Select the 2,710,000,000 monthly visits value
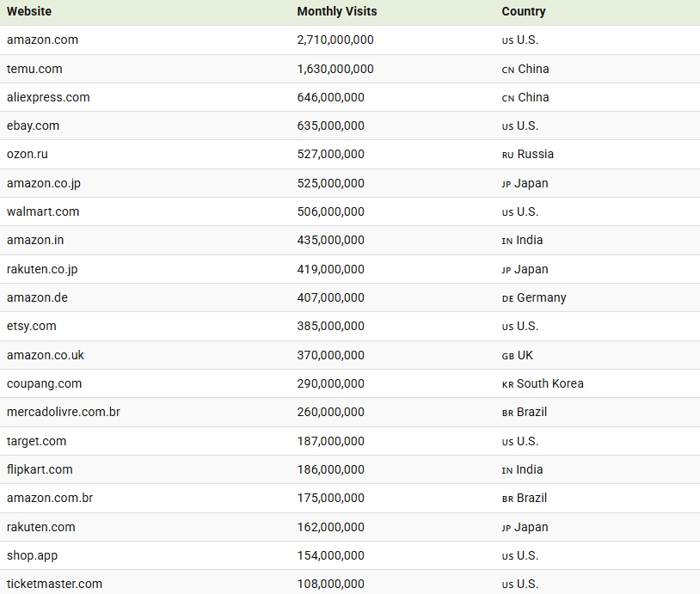This screenshot has height=594, width=700. coord(335,40)
